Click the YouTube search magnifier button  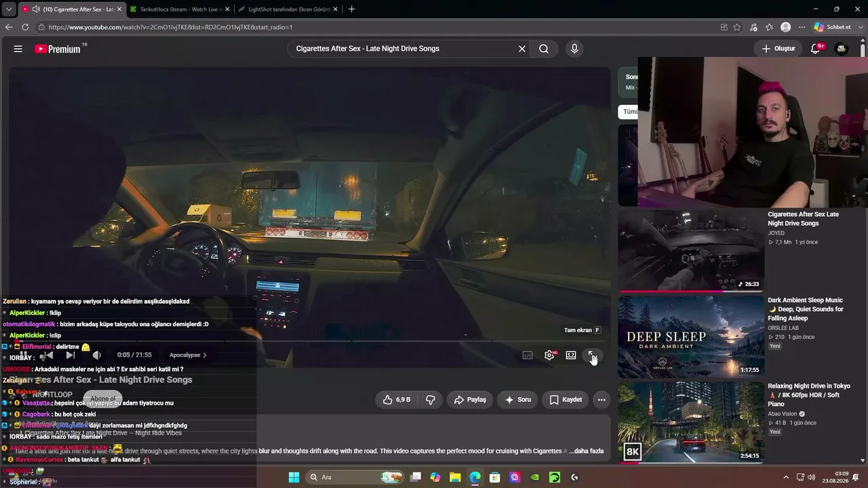click(544, 49)
